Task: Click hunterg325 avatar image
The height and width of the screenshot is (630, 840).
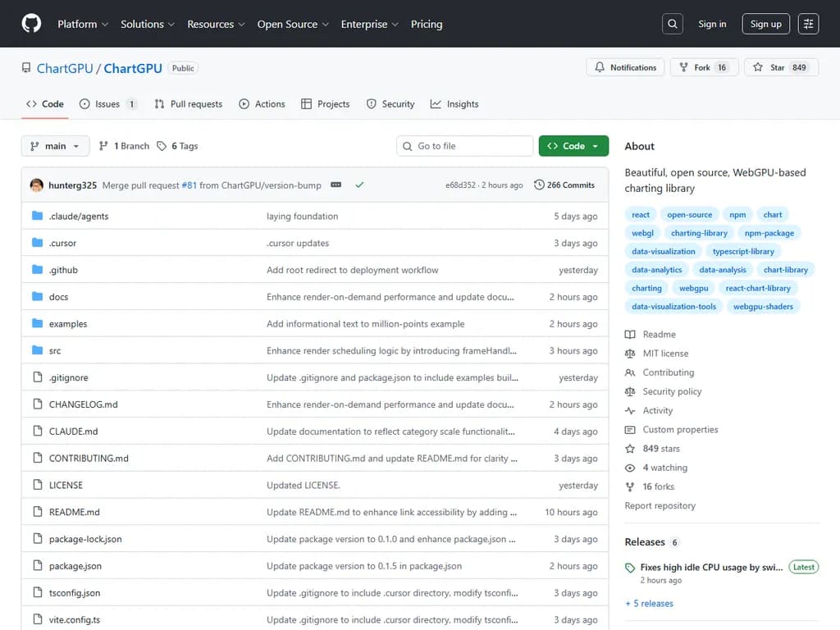Action: click(x=37, y=185)
